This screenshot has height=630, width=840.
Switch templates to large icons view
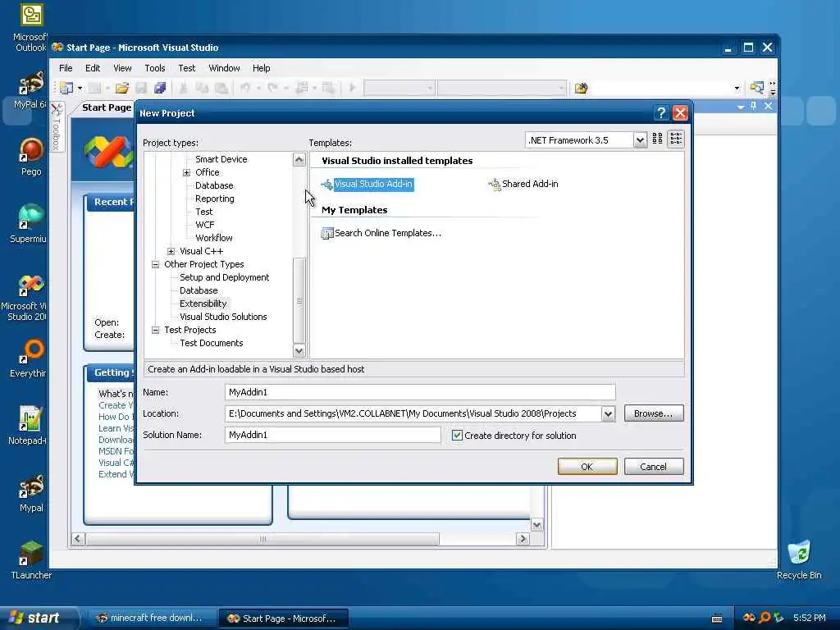coord(657,139)
